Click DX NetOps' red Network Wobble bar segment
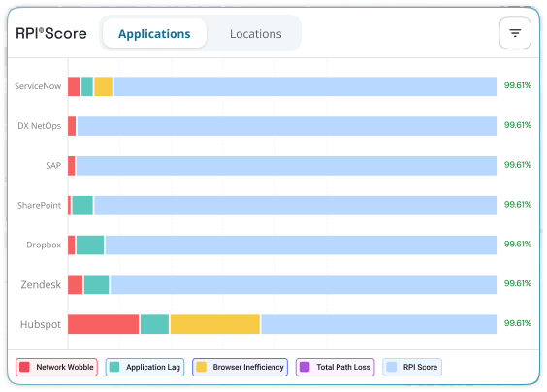This screenshot has width=547, height=392. pyautogui.click(x=72, y=126)
